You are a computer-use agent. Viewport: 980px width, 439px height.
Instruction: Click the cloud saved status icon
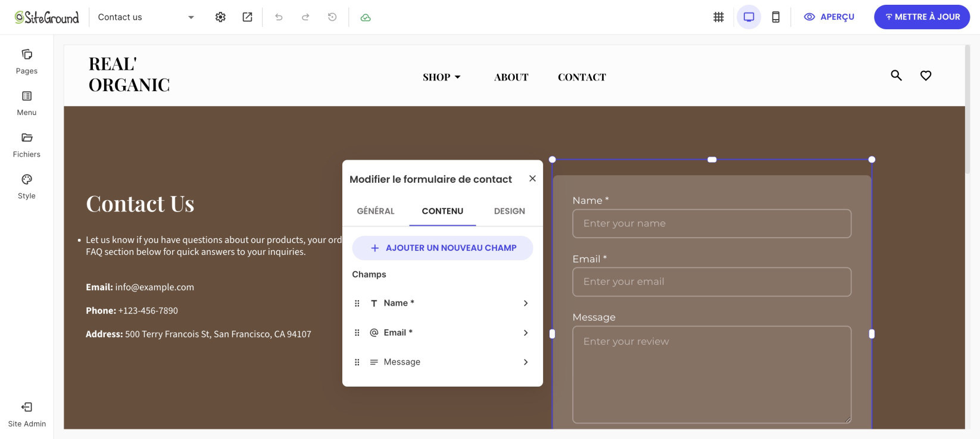coord(366,18)
